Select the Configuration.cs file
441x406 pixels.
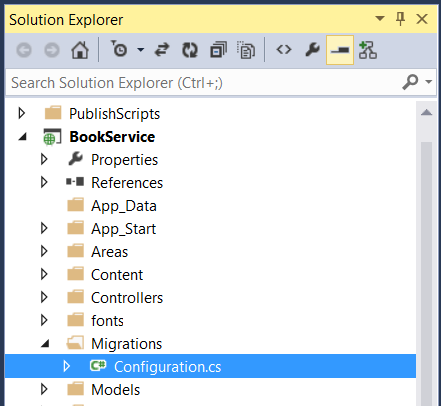167,367
